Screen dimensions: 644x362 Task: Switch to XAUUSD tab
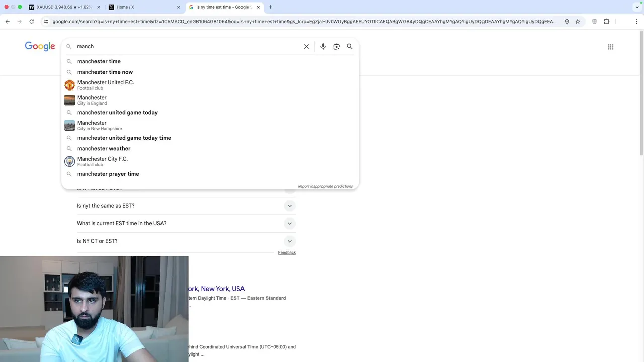pos(64,7)
